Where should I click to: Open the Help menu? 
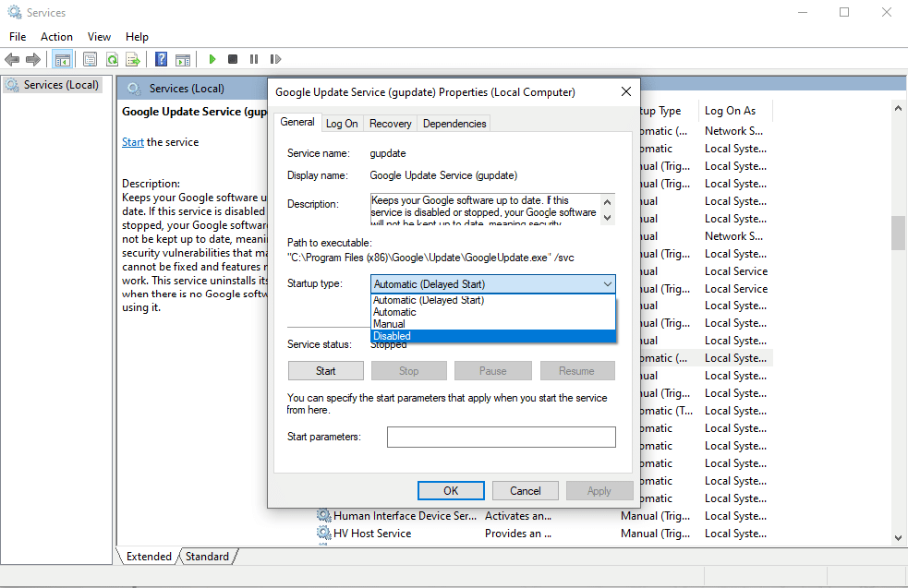138,36
